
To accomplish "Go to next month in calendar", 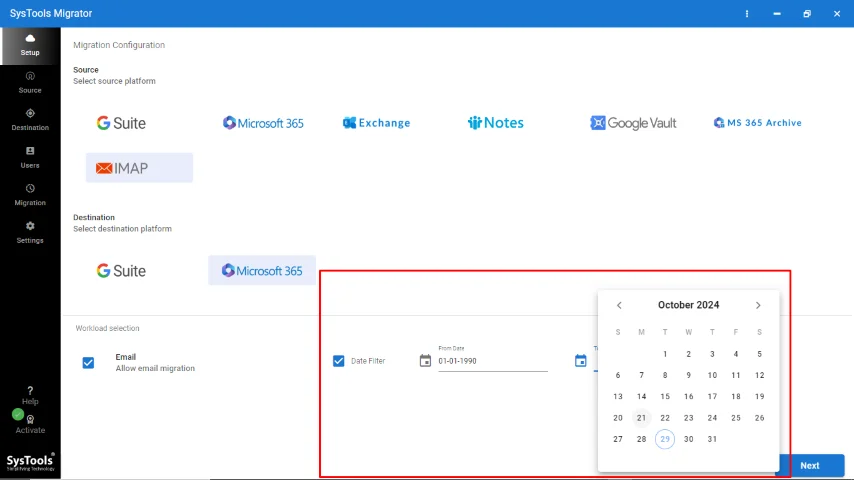I will 758,306.
